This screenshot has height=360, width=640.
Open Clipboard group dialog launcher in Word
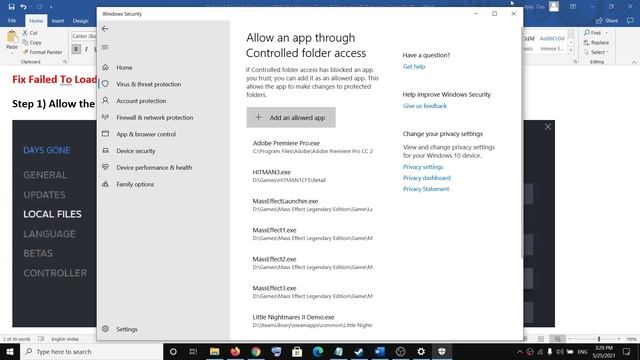(x=65, y=62)
